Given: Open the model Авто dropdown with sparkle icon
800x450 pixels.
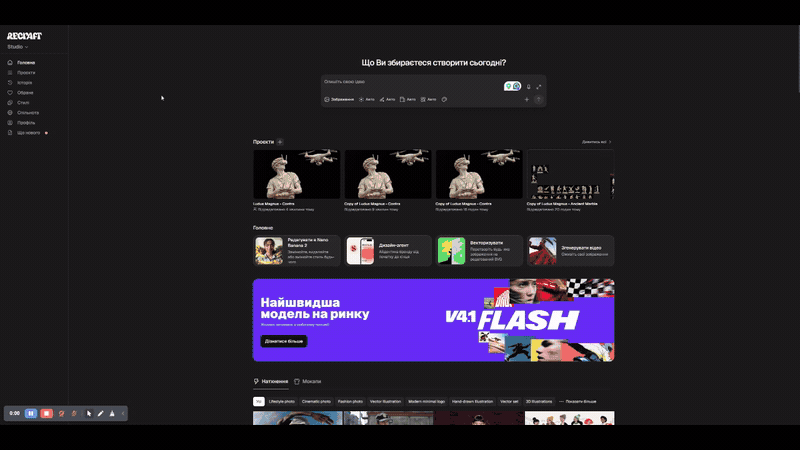Looking at the screenshot, I should coord(366,99).
